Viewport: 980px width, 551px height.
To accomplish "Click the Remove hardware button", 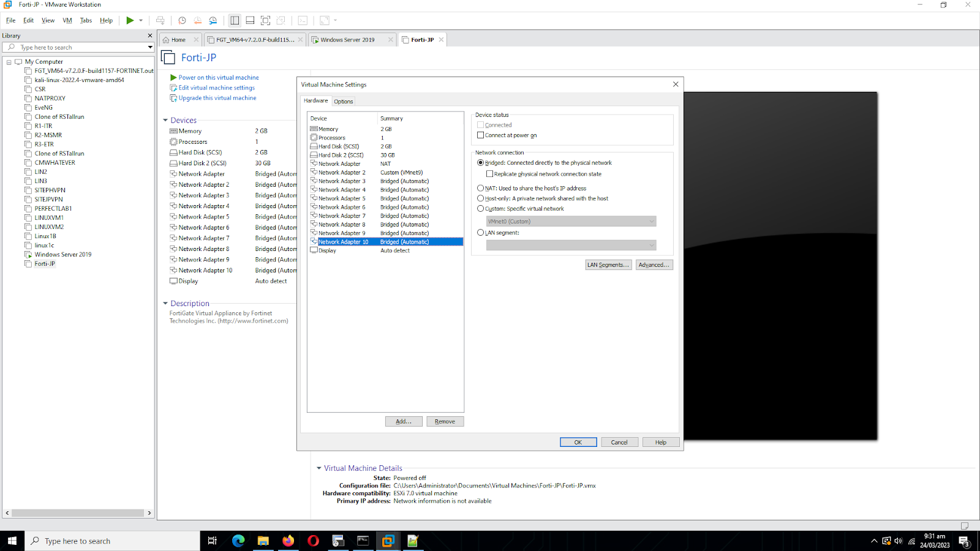I will [445, 422].
